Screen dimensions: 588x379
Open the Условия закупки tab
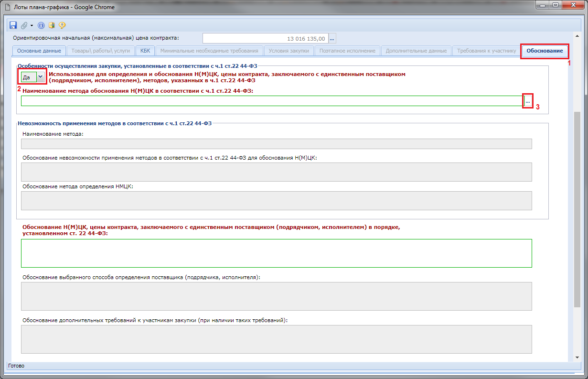click(x=289, y=51)
